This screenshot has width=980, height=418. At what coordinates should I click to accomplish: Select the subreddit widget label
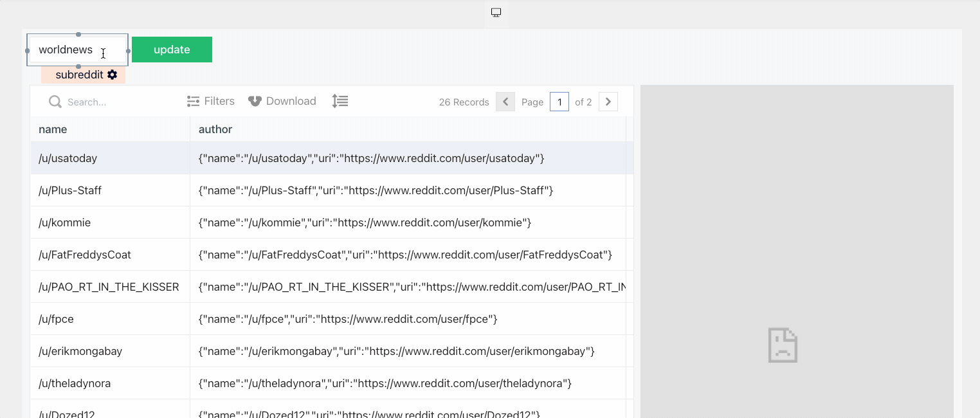coord(79,75)
